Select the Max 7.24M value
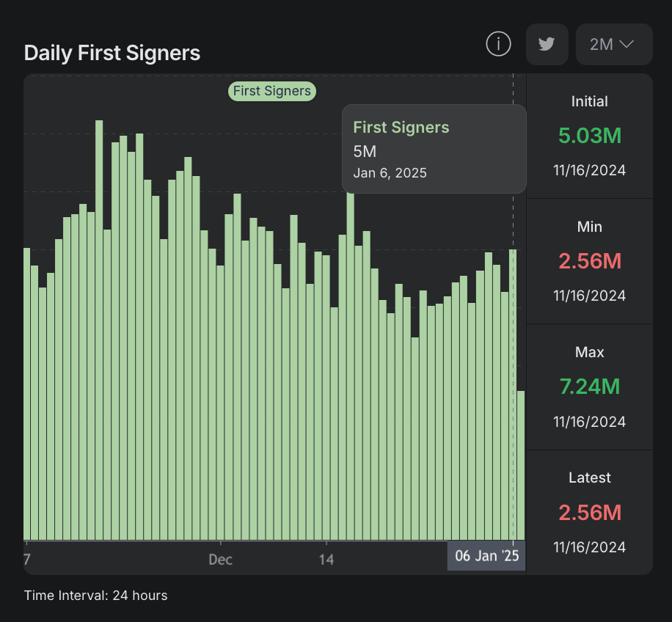Screen dimensions: 672x622 point(589,387)
